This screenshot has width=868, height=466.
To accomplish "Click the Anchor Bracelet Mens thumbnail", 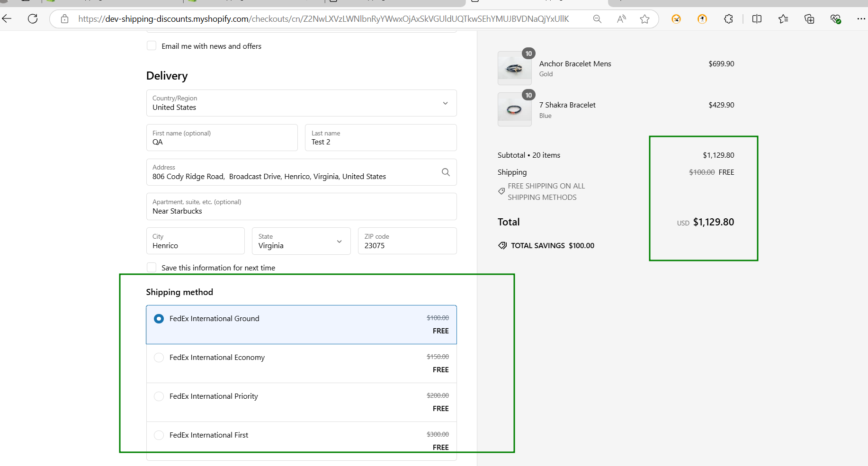I will click(x=514, y=68).
